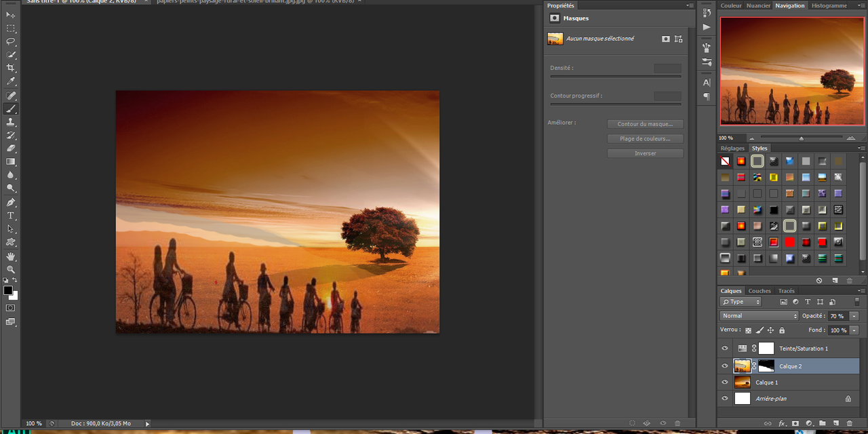Select the Custom Shape tool
The height and width of the screenshot is (434, 868).
[11, 242]
